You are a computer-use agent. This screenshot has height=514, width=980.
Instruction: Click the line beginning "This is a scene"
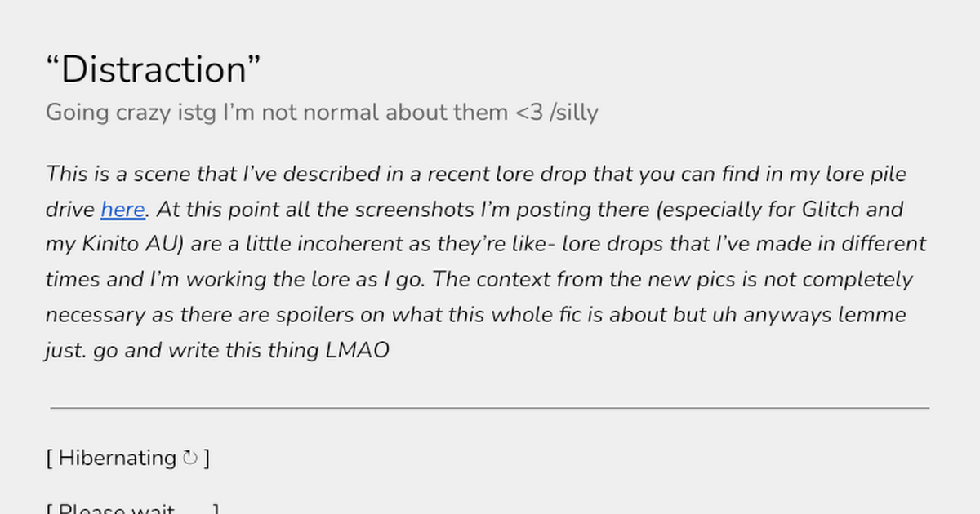476,175
